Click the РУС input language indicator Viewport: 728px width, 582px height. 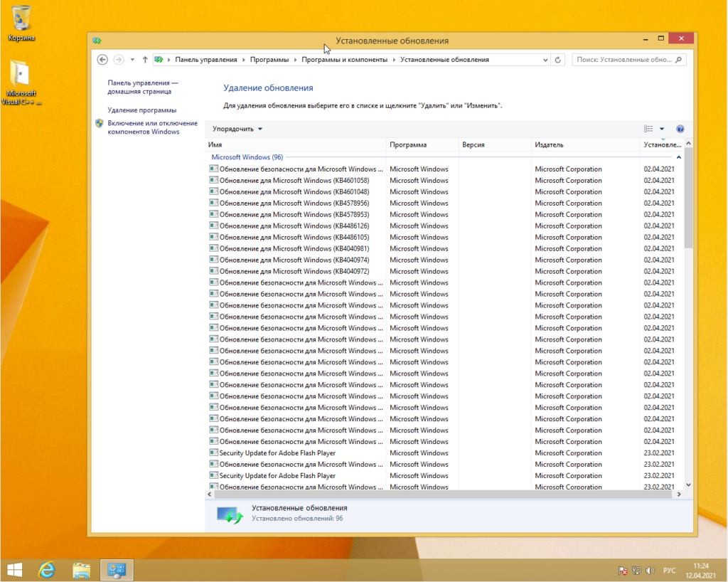(669, 571)
